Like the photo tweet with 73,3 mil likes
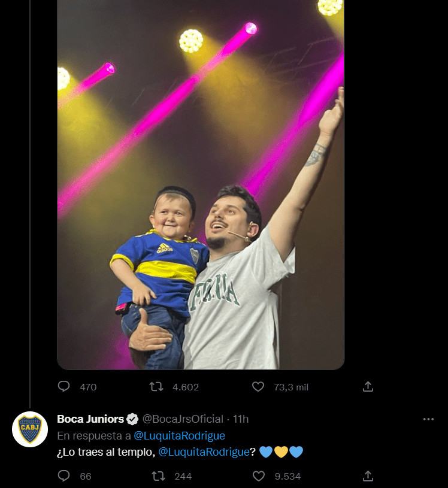448x488 pixels. tap(258, 387)
